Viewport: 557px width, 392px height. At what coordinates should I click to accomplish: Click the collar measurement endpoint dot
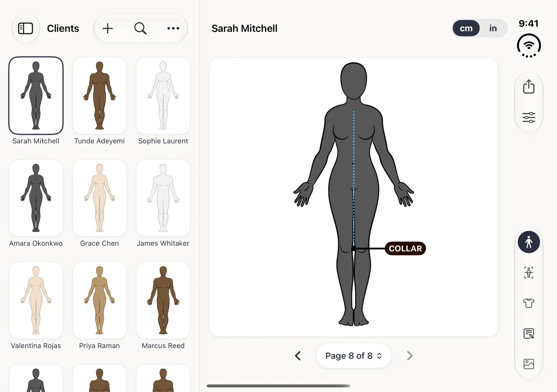pos(354,248)
